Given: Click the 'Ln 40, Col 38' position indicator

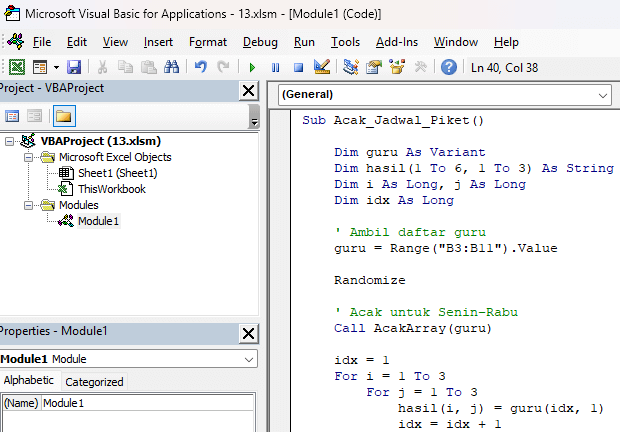Looking at the screenshot, I should 504,68.
